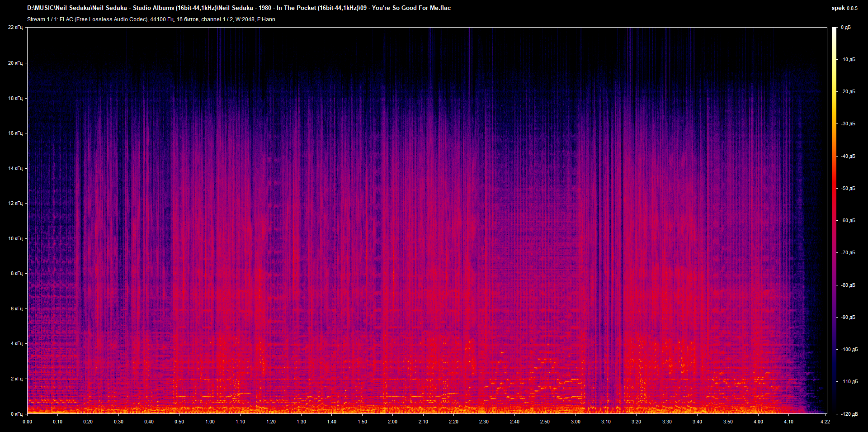Click the FLAC file path title text
868x432 pixels.
239,8
